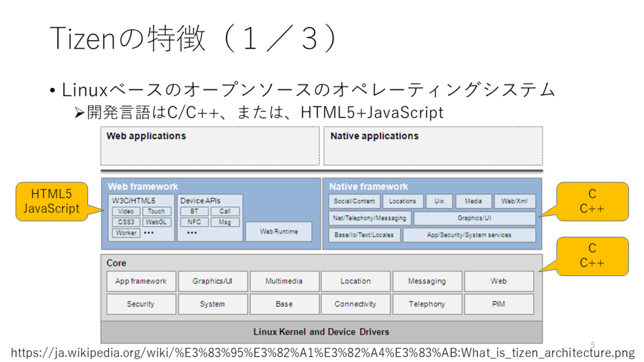Screen dimensions: 644x362
Task: Select the "Touch" box under W3C/HTML5
Action: tap(157, 211)
